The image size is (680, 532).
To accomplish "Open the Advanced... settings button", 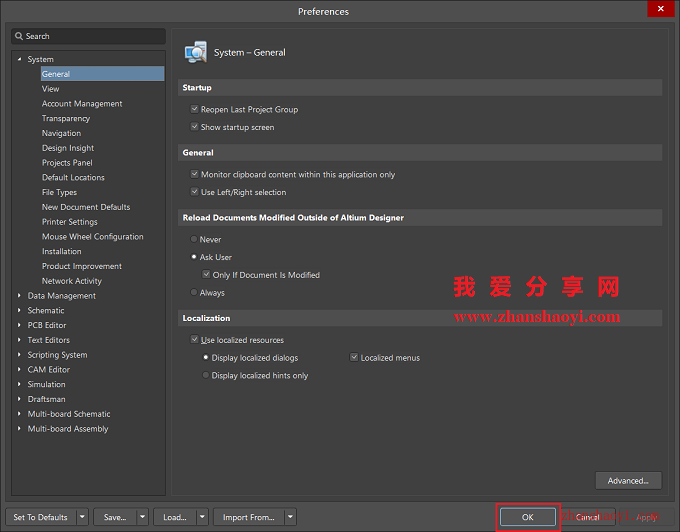I will coord(628,480).
